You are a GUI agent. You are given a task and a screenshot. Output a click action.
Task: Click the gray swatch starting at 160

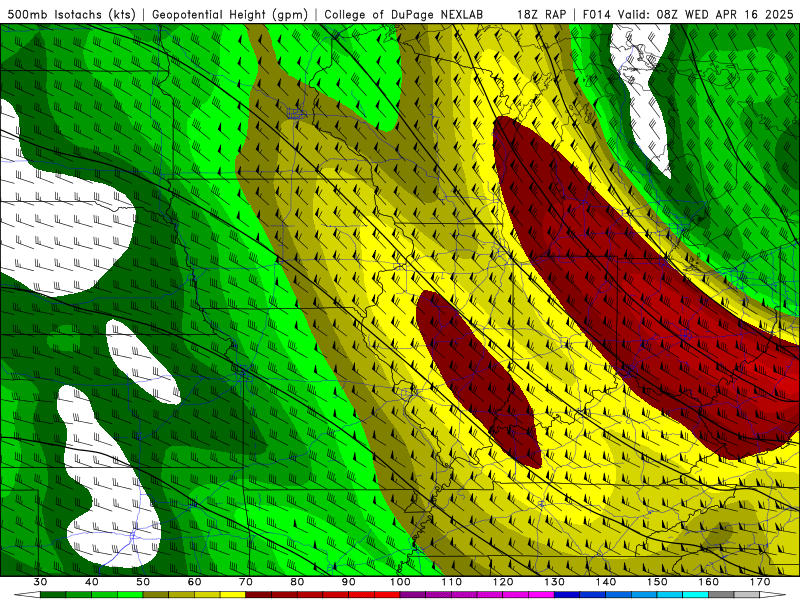pyautogui.click(x=721, y=595)
